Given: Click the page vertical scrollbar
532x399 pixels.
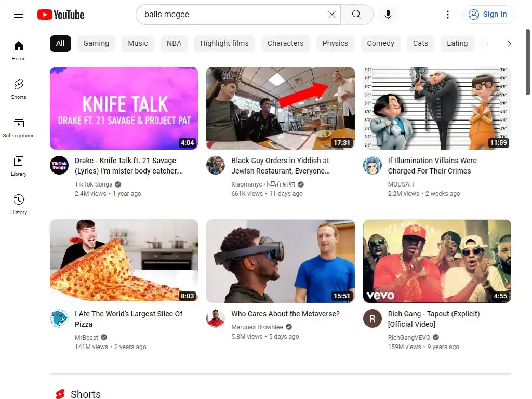Looking at the screenshot, I should click(528, 62).
